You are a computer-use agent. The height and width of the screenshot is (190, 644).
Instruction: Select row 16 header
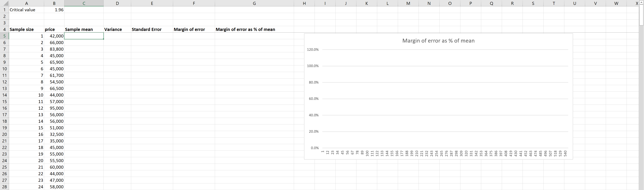(x=4, y=108)
